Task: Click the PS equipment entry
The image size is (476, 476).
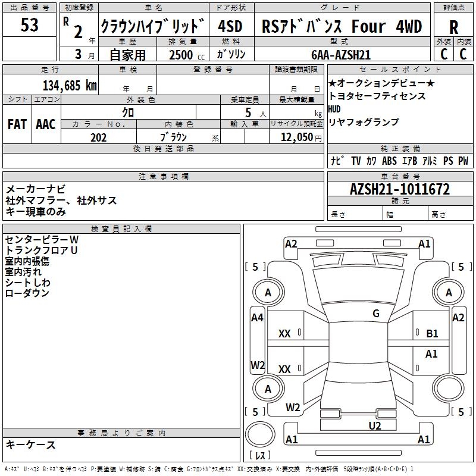Action: tap(448, 161)
